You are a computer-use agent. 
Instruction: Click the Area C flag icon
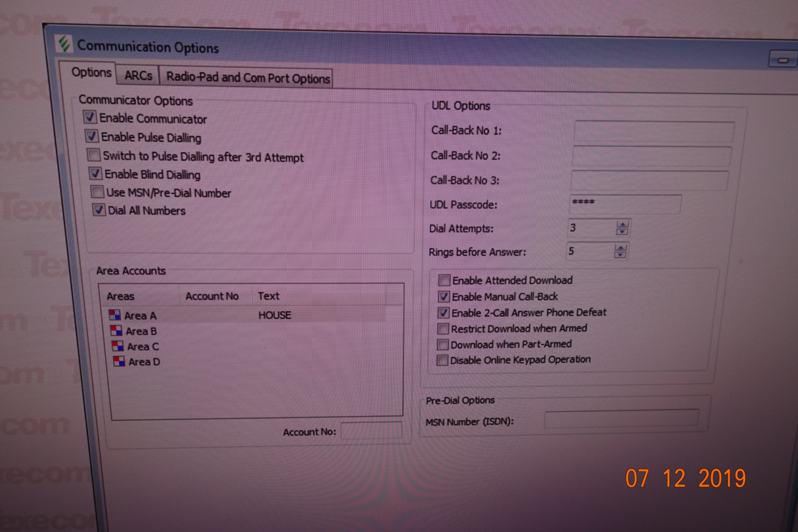tap(118, 346)
